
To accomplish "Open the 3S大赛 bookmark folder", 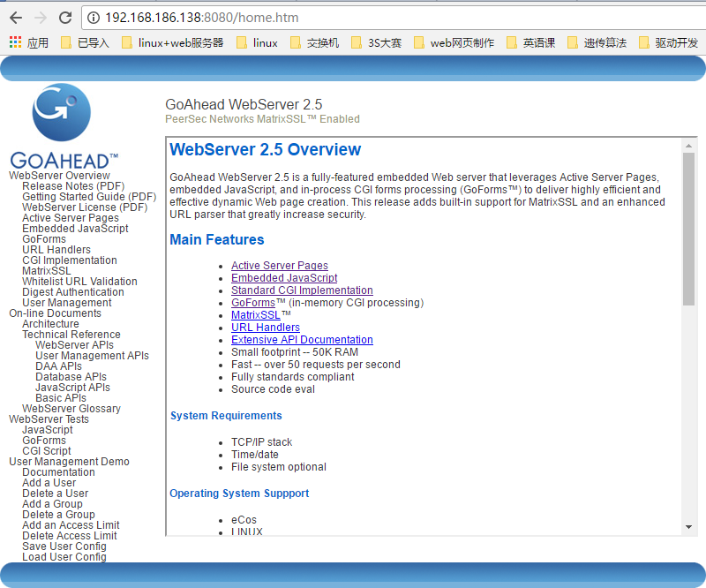I will click(376, 42).
